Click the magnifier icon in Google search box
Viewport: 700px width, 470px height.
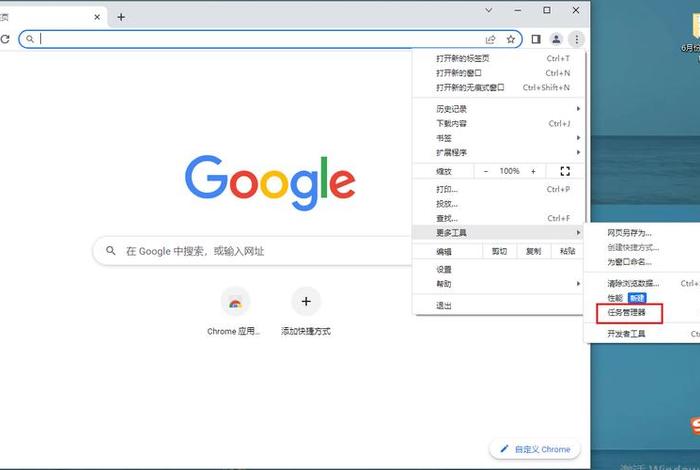point(111,251)
